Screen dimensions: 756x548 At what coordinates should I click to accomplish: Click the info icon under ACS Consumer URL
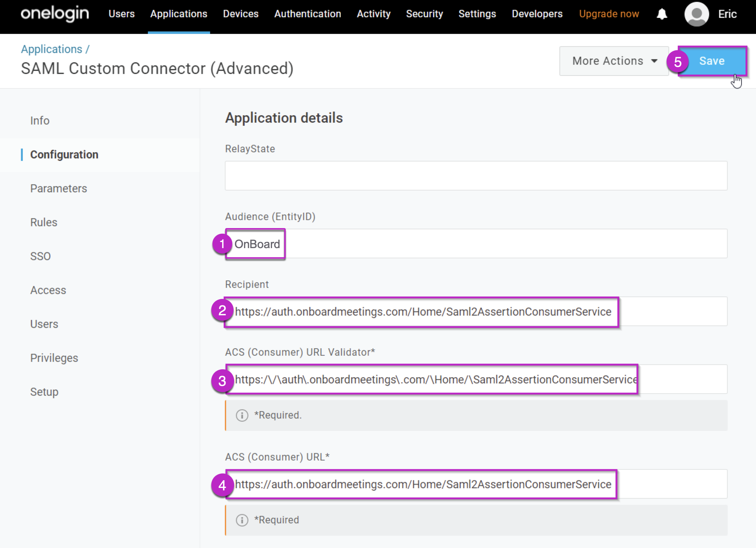click(x=242, y=520)
